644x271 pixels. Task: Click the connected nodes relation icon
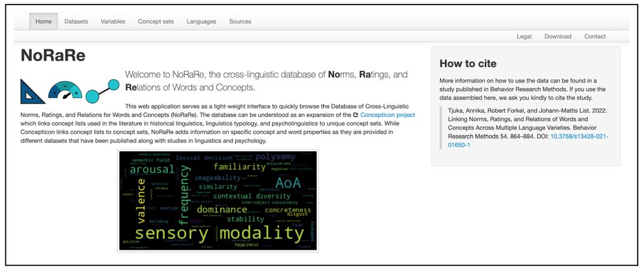click(103, 91)
